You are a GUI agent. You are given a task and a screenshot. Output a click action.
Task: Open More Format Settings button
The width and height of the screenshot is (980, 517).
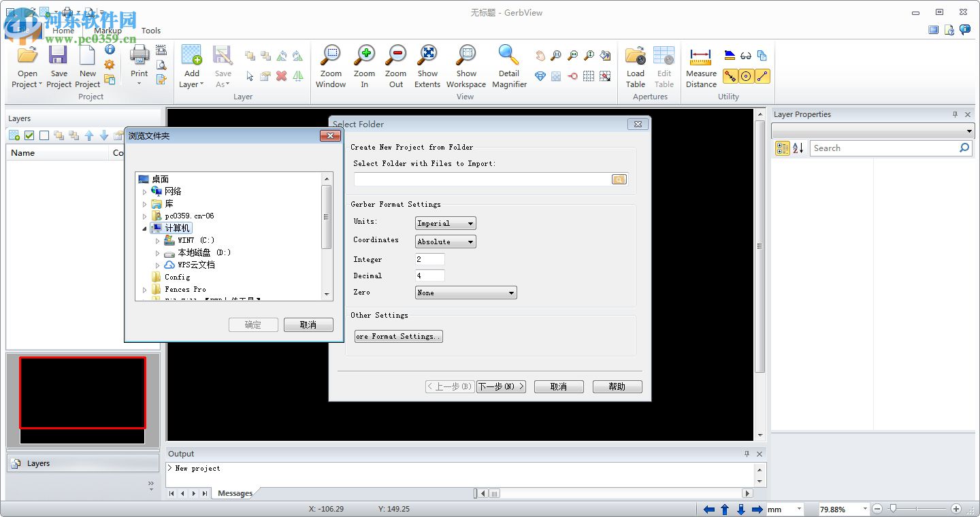[x=399, y=336]
